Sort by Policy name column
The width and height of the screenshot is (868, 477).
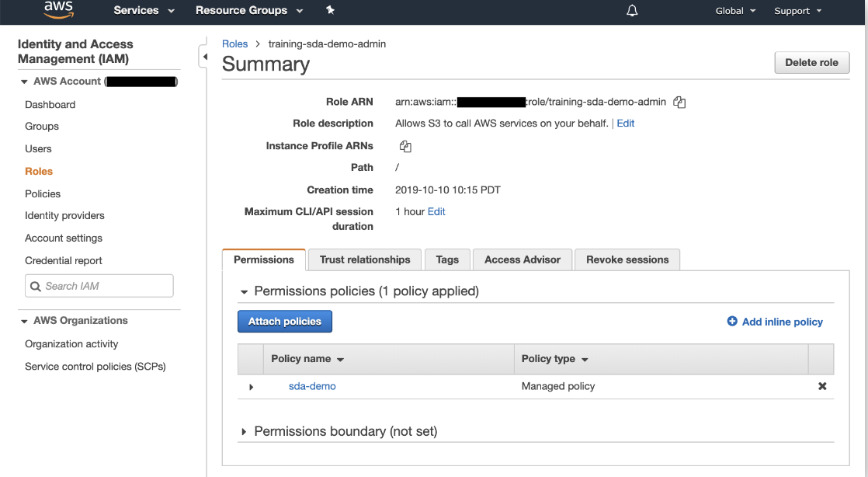[307, 359]
